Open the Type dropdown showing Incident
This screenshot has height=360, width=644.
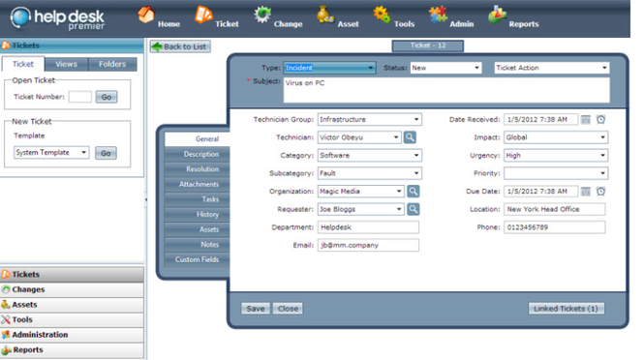tap(329, 68)
